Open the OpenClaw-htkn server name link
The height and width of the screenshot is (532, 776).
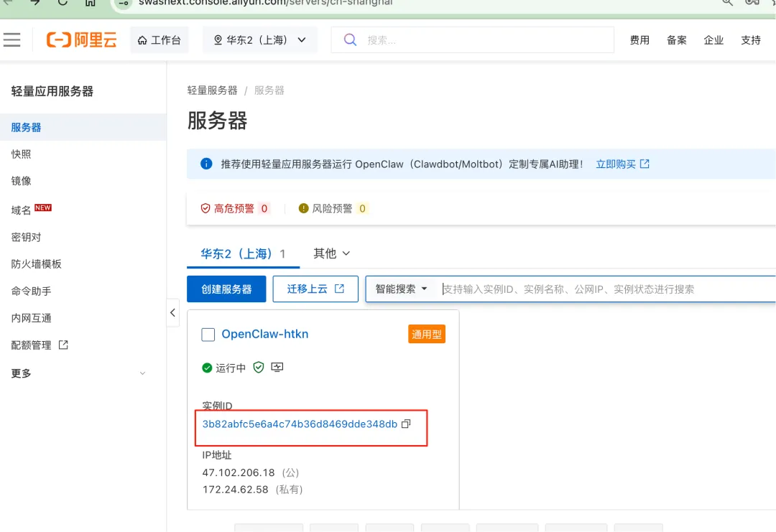[x=264, y=334]
